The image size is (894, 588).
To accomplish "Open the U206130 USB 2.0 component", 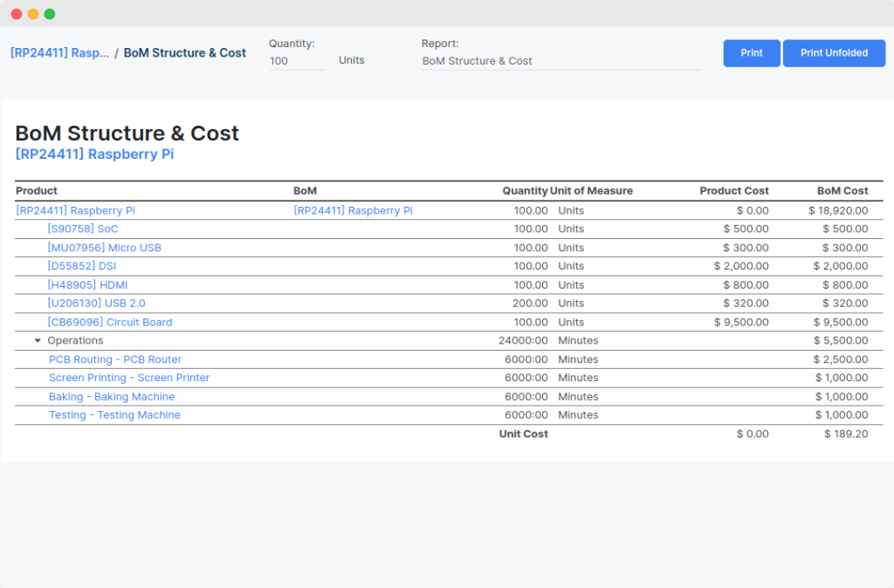I will pyautogui.click(x=96, y=304).
